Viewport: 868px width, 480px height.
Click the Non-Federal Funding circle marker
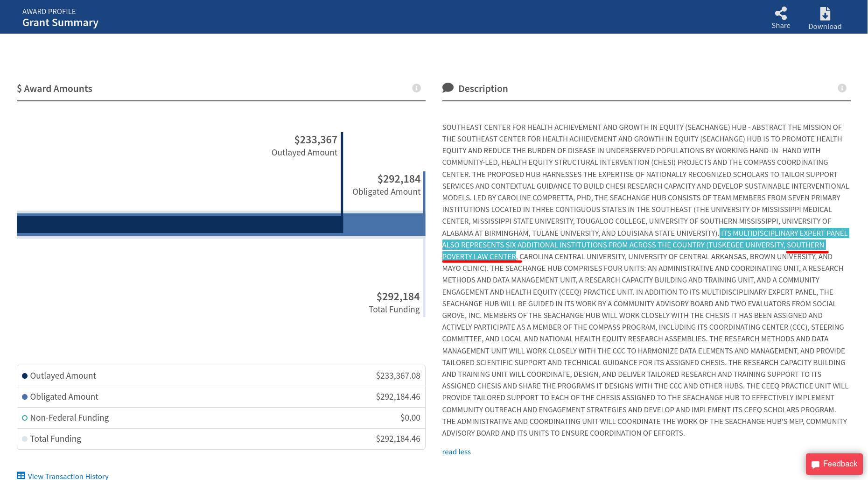[25, 418]
